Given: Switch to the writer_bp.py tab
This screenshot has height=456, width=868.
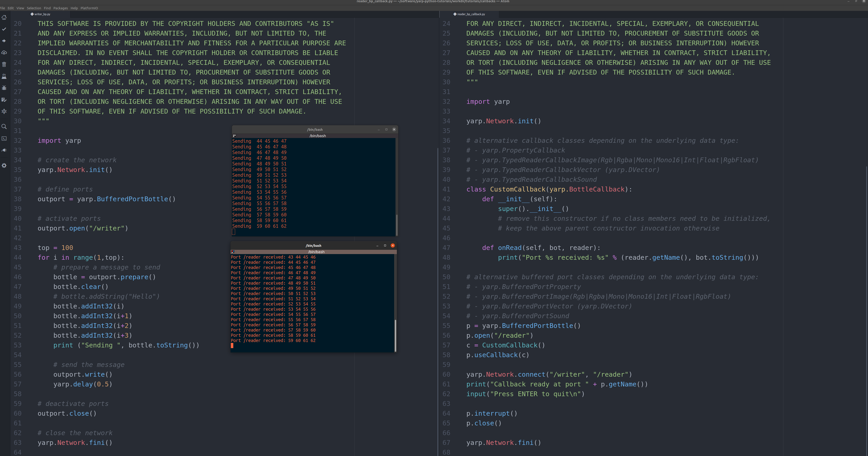Looking at the screenshot, I should tap(42, 14).
